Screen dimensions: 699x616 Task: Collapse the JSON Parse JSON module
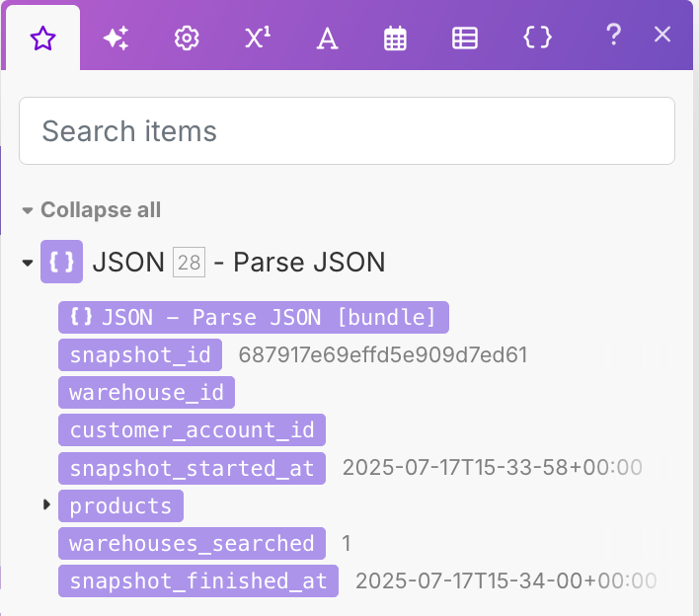(27, 263)
